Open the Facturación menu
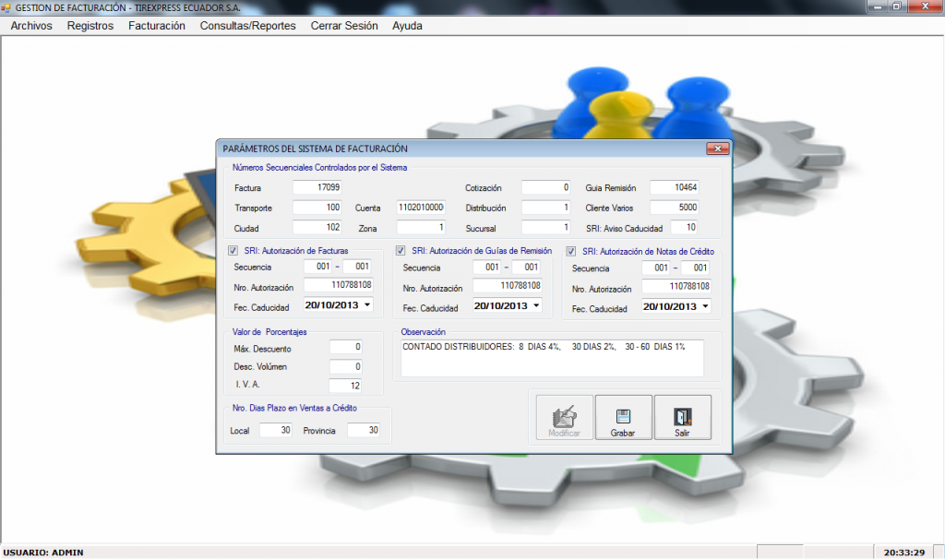Viewport: 945px width, 560px height. [x=157, y=26]
